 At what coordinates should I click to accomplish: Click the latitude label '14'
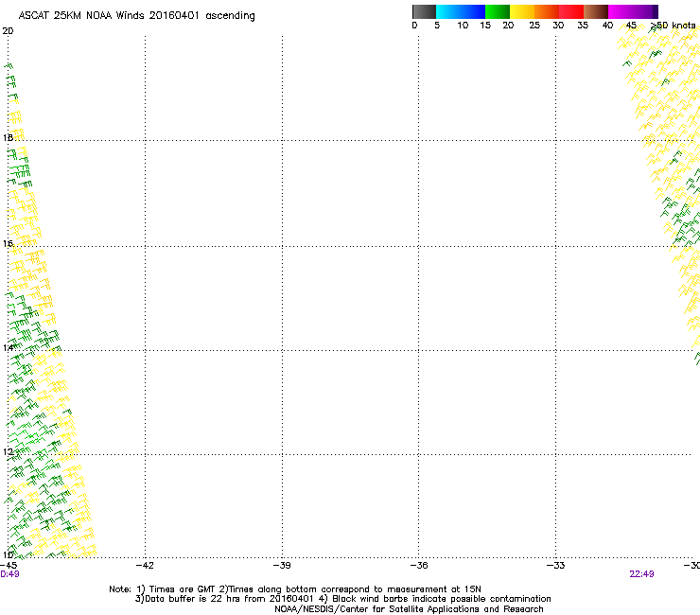point(8,347)
